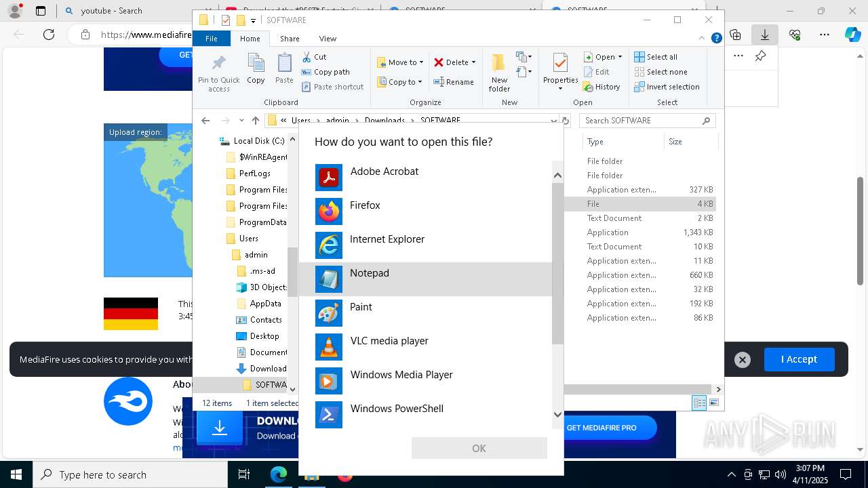Cut the selected file

(x=314, y=57)
